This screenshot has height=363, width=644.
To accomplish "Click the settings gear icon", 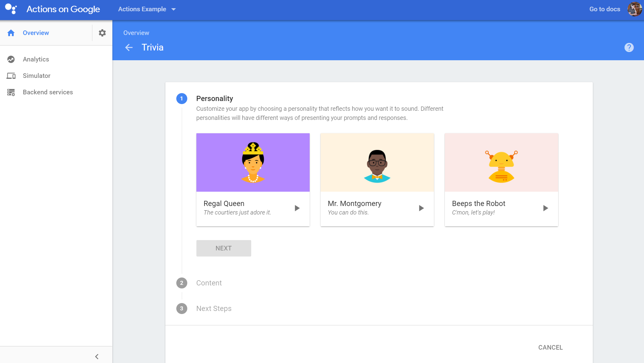I will (102, 33).
